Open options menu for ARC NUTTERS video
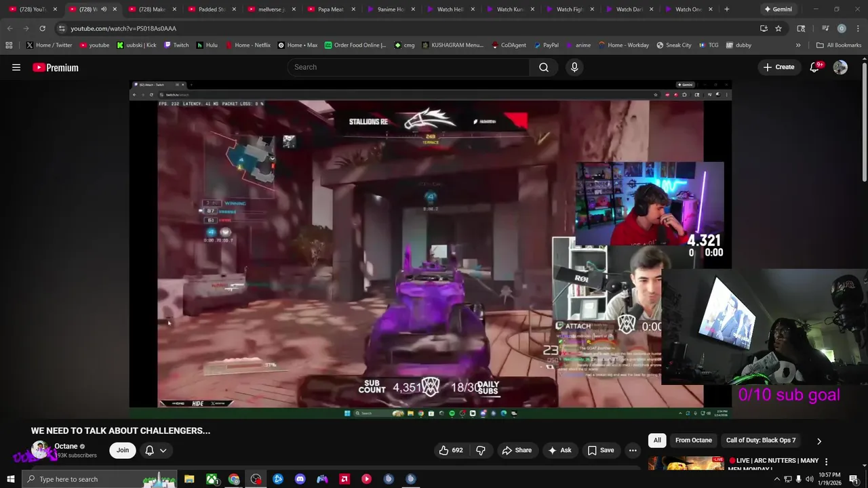This screenshot has width=868, height=488. [x=826, y=462]
